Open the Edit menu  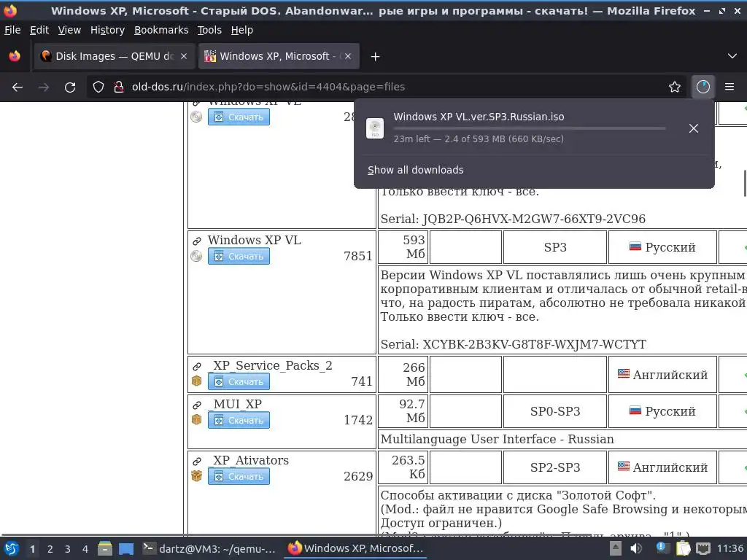coord(39,30)
